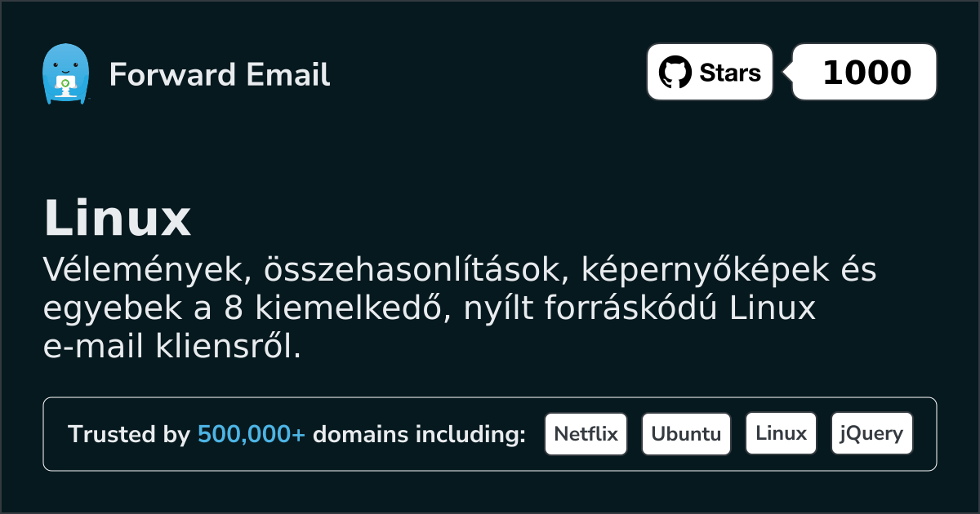
Task: Click the pointer arrow on the star count bubble
Action: 787,73
